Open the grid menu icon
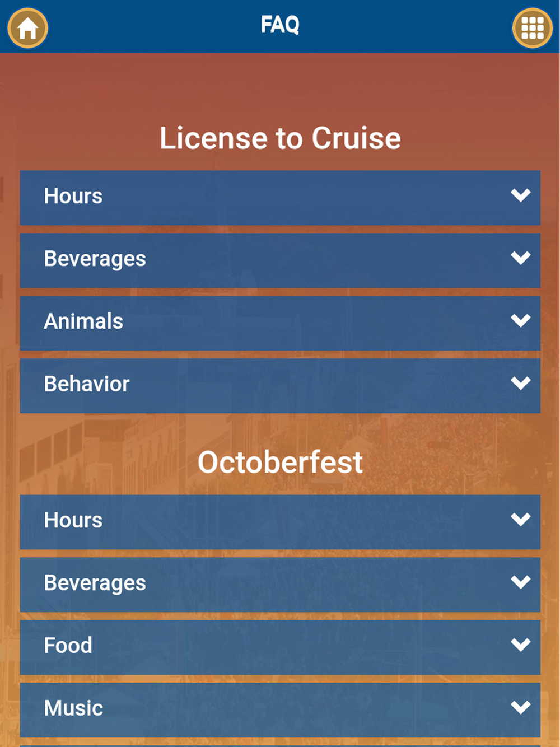The height and width of the screenshot is (747, 560). [532, 28]
